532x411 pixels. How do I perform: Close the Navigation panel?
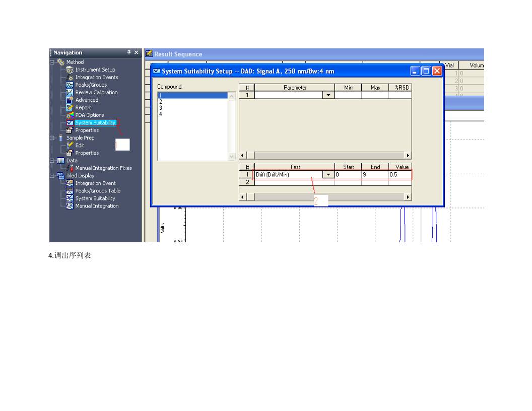[x=137, y=53]
